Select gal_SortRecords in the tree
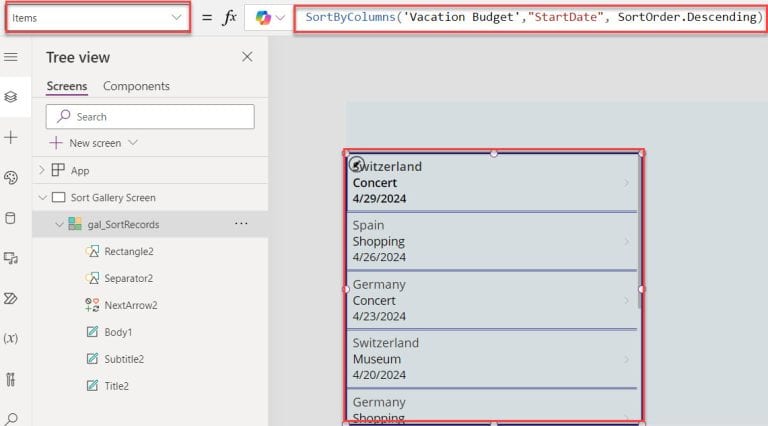Screen dimensions: 768x426 (123, 224)
